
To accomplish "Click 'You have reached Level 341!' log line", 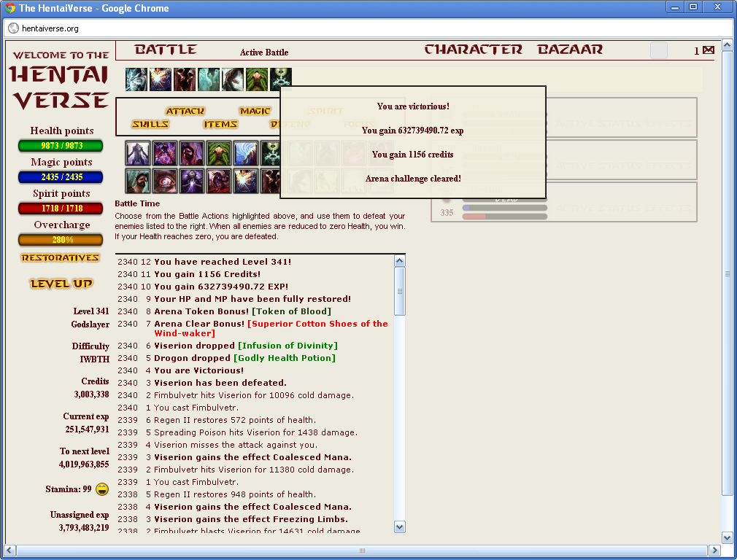I will pos(223,262).
